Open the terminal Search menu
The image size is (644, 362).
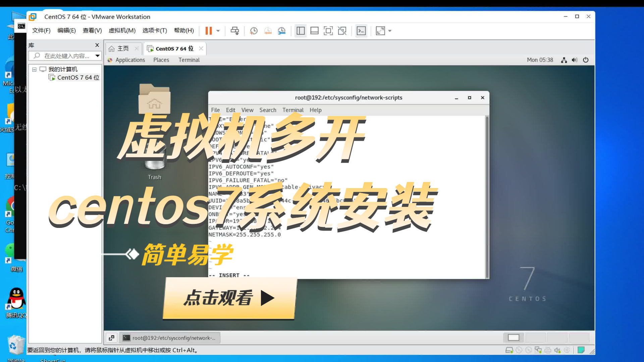click(268, 110)
